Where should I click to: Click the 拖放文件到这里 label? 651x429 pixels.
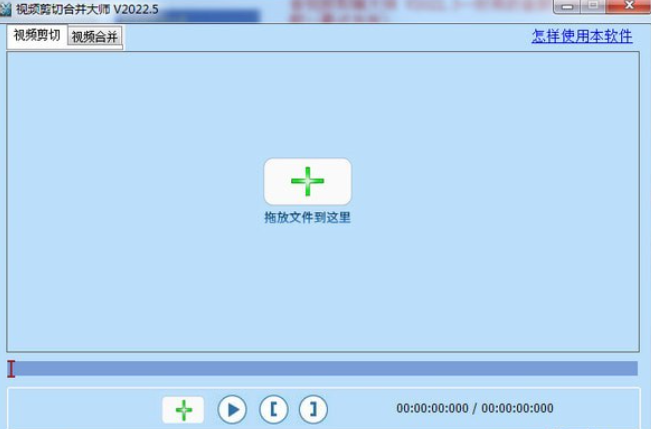tap(307, 217)
